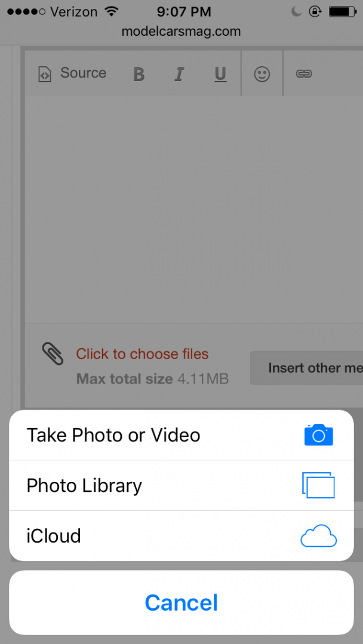Toggle bold formatting

[139, 73]
